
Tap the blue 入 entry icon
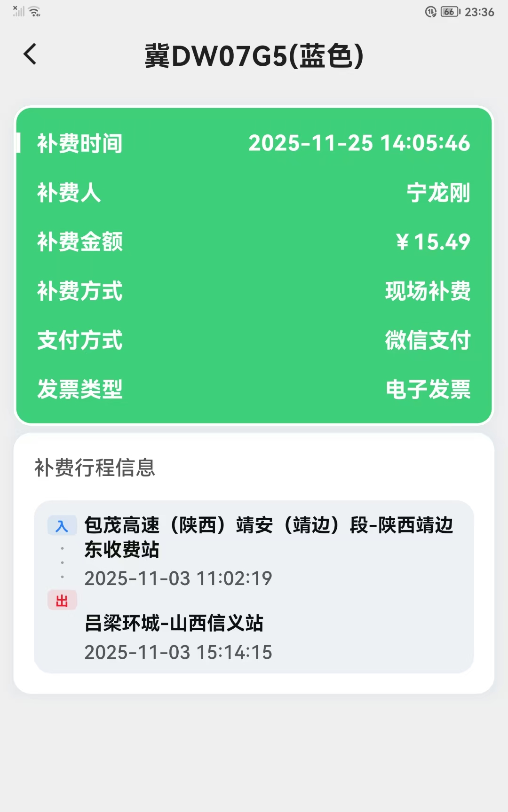click(x=62, y=526)
